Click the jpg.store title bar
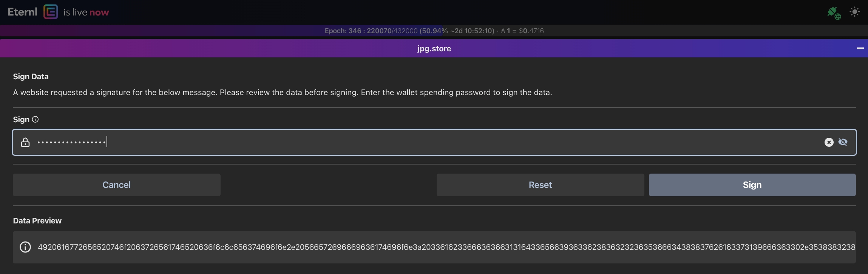Screen dimensions: 868x274 pos(434,49)
